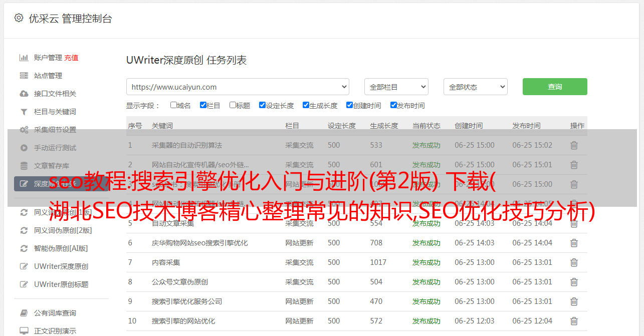Open 智能伪原创[AI版] via its refresh icon
This screenshot has width=644, height=336.
[24, 248]
